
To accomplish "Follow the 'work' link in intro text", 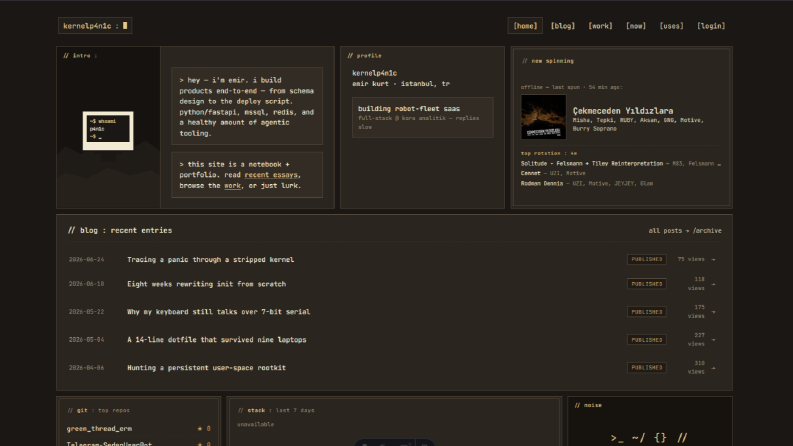I will [x=233, y=186].
